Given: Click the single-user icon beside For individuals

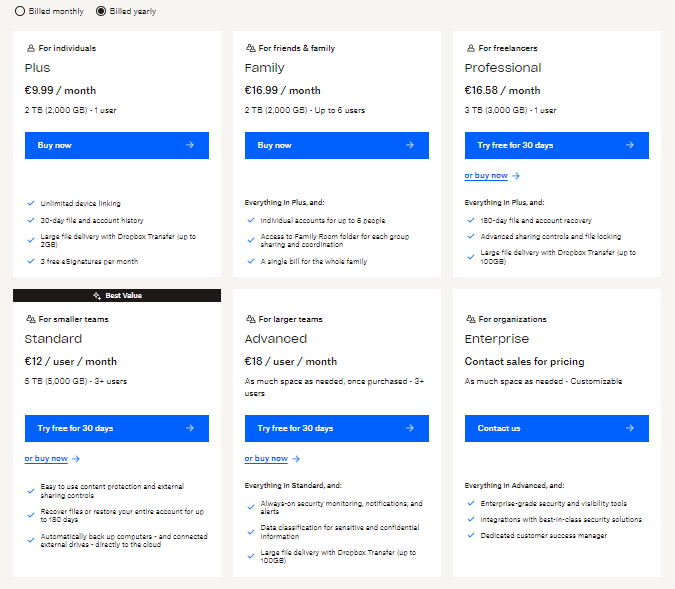Looking at the screenshot, I should (x=31, y=48).
